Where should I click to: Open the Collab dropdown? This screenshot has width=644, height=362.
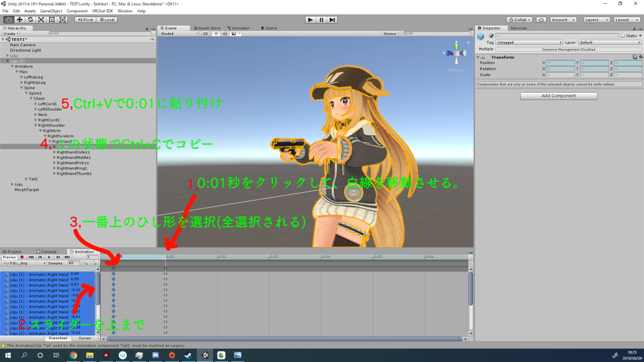pos(519,20)
